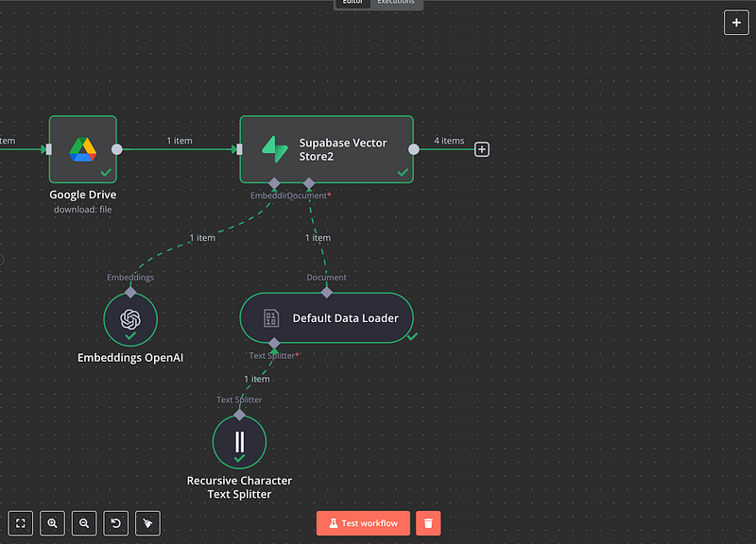This screenshot has height=544, width=756.
Task: Reset the canvas zoom level
Action: 115,523
